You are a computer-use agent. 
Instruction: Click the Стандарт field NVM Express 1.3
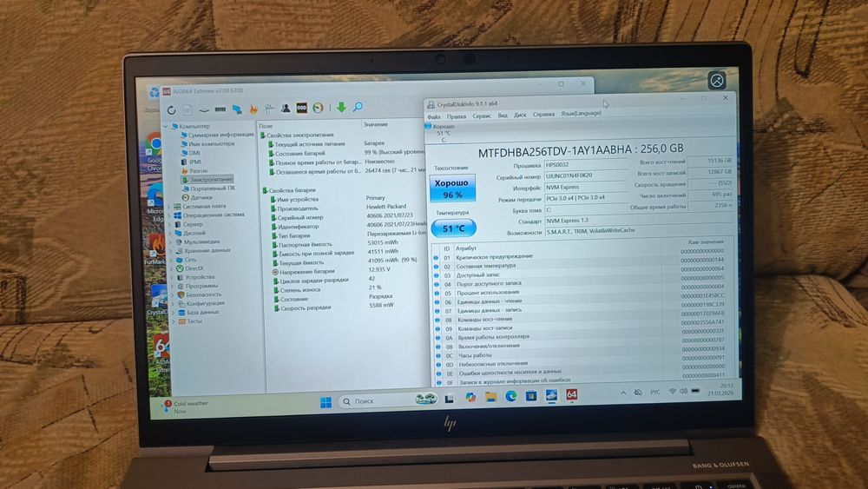(638, 220)
